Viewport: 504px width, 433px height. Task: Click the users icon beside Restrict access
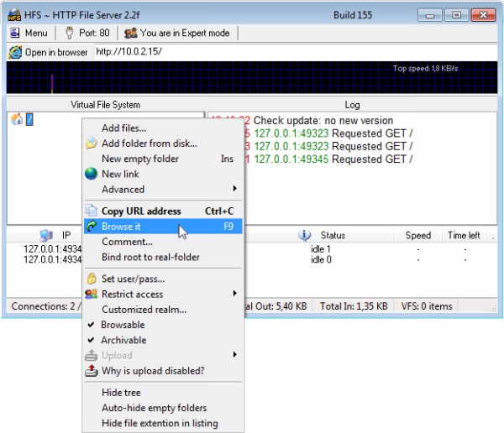92,294
